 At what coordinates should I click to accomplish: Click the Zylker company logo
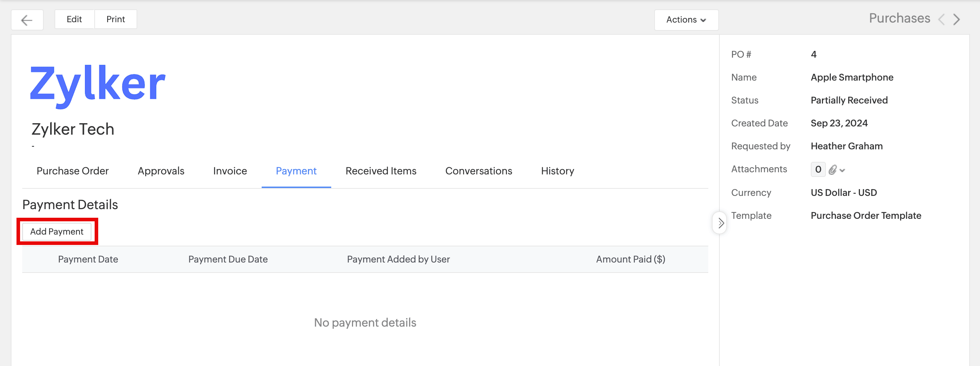pos(97,84)
